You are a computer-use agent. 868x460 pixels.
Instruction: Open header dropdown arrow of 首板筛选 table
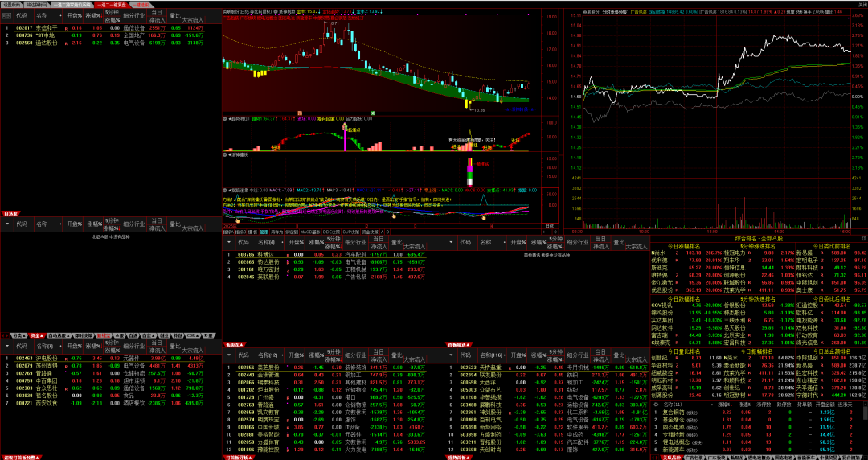pos(452,242)
